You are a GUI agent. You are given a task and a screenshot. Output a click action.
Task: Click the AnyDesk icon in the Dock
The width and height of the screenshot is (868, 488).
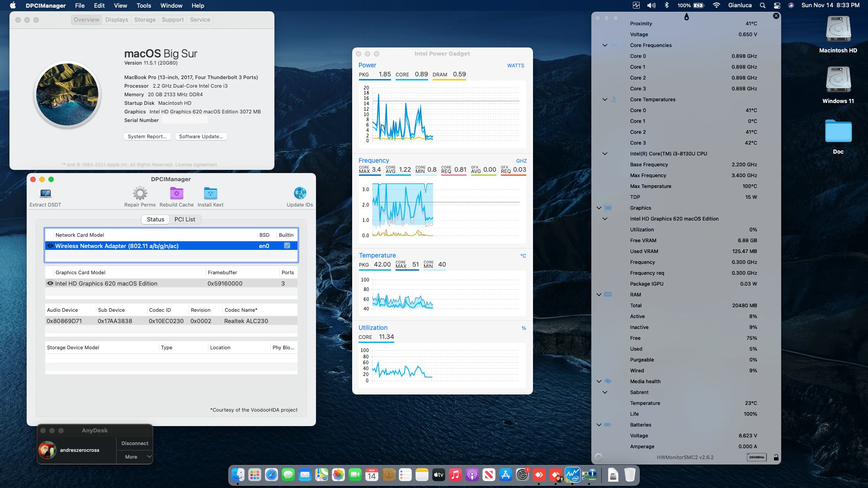(x=539, y=475)
